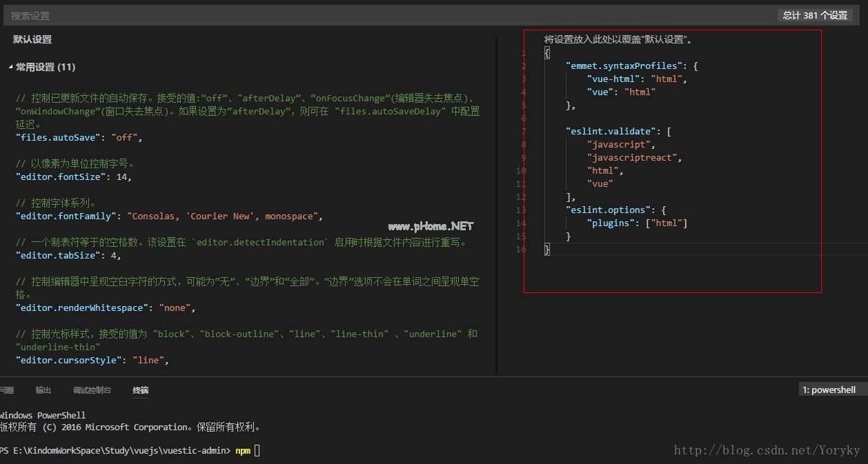Click the comment 控制字体系列

click(x=56, y=203)
